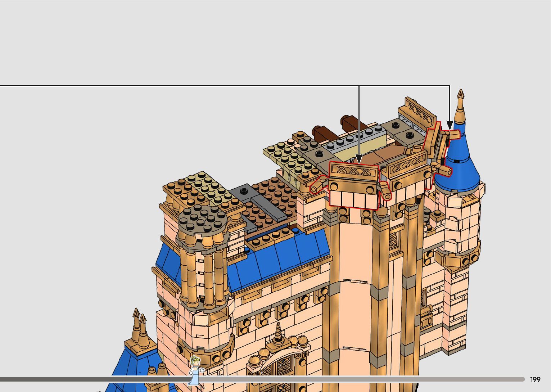The image size is (551, 392).
Task: Click page number 199
Action: (535, 379)
